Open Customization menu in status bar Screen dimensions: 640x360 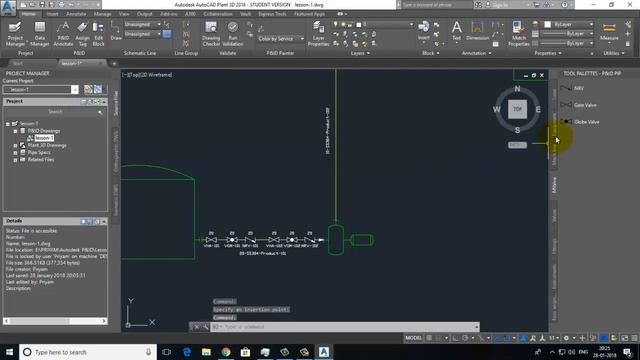pyautogui.click(x=635, y=338)
